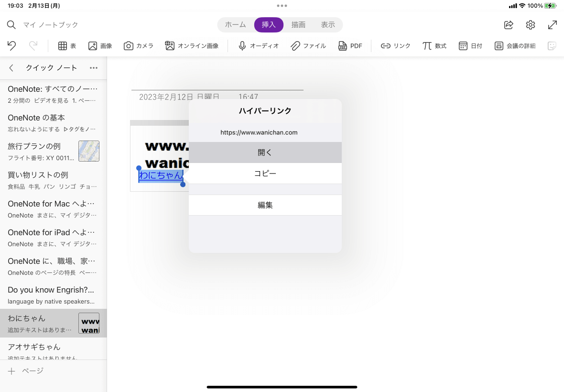This screenshot has width=564, height=392.
Task: Record audio (オーディオ)
Action: tap(258, 46)
